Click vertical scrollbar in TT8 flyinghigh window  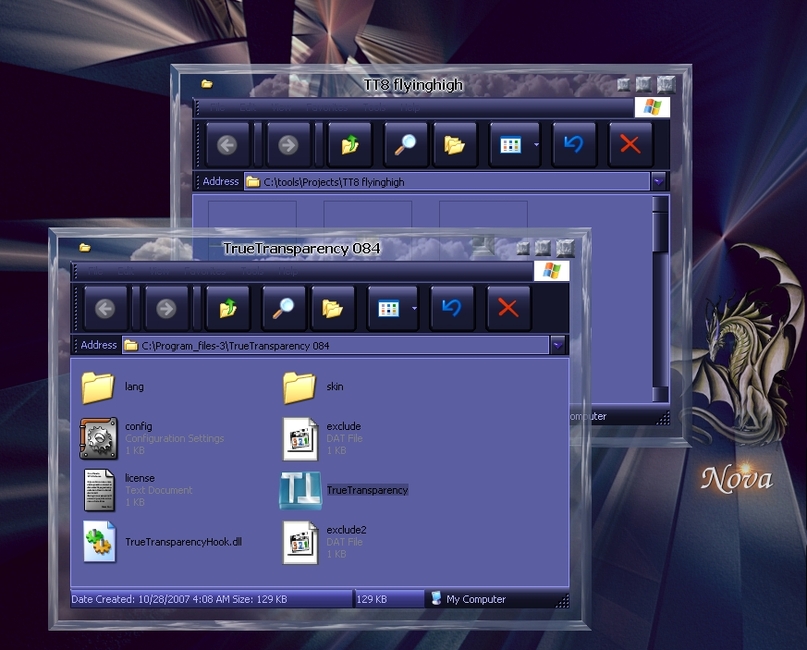[660, 298]
